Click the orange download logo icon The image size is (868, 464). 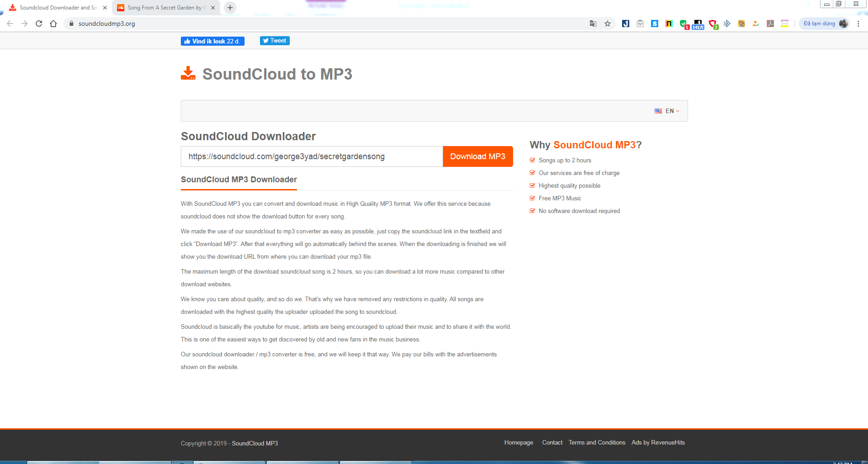point(188,73)
